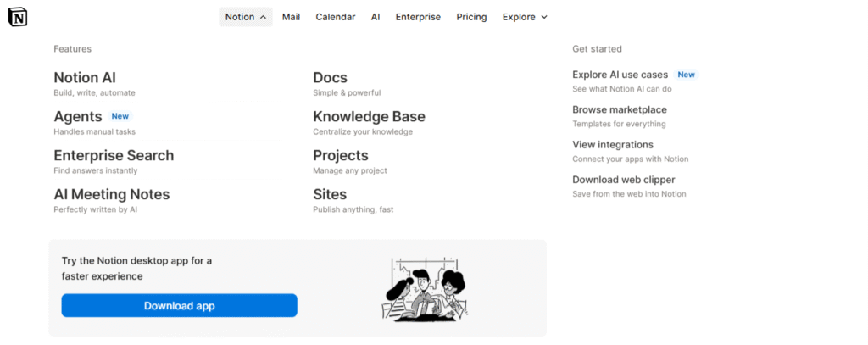Open the Docs feature page
This screenshot has height=345, width=868.
click(x=330, y=78)
